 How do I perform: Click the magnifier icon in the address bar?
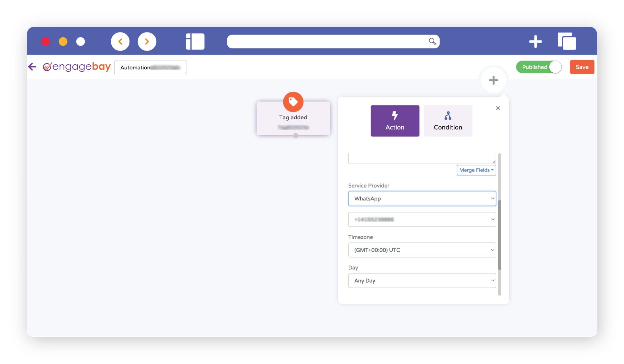(432, 42)
